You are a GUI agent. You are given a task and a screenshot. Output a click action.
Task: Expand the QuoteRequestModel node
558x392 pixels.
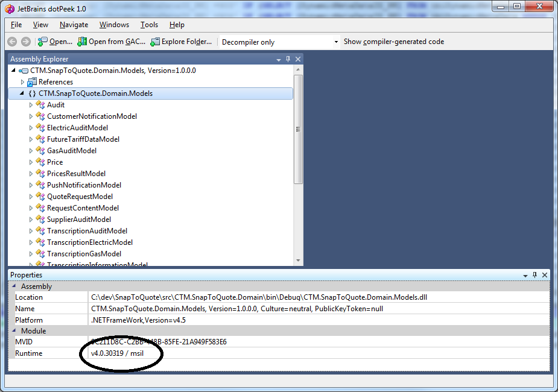pos(31,197)
